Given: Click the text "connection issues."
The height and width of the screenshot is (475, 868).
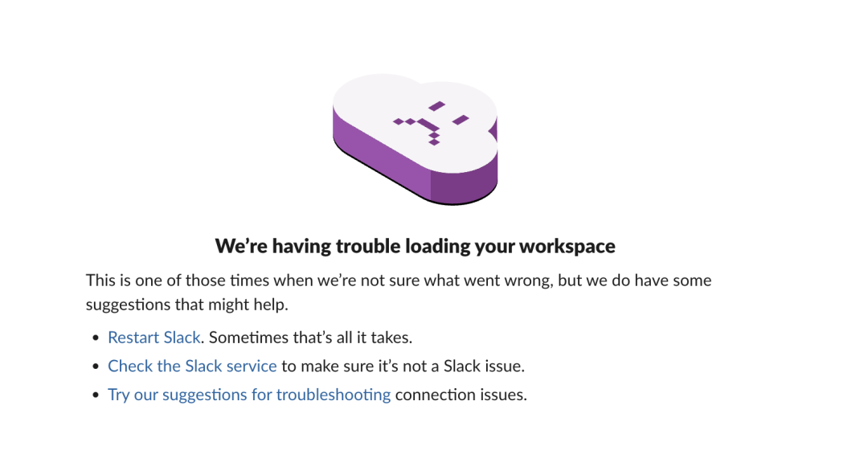Looking at the screenshot, I should [461, 395].
